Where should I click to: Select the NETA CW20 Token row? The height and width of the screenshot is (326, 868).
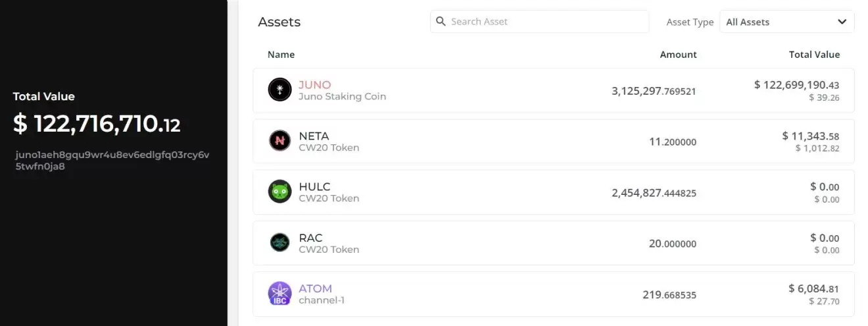click(460, 142)
